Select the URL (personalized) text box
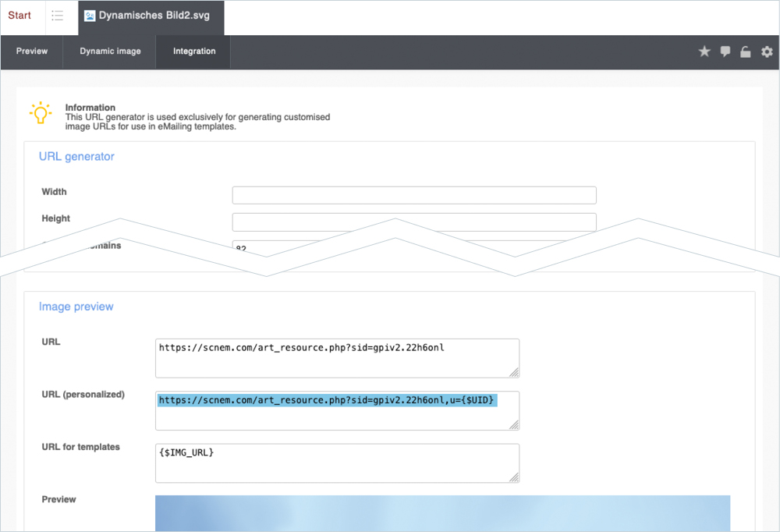780x532 pixels. coord(337,410)
